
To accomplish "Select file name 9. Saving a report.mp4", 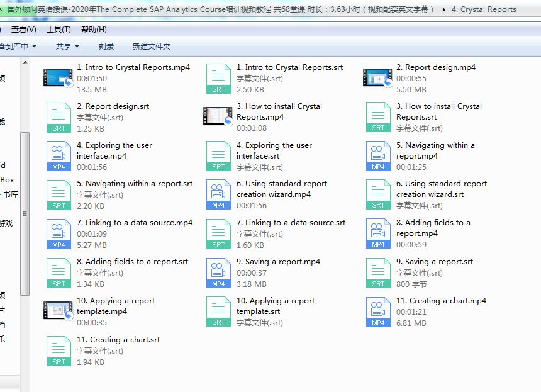I will [278, 262].
